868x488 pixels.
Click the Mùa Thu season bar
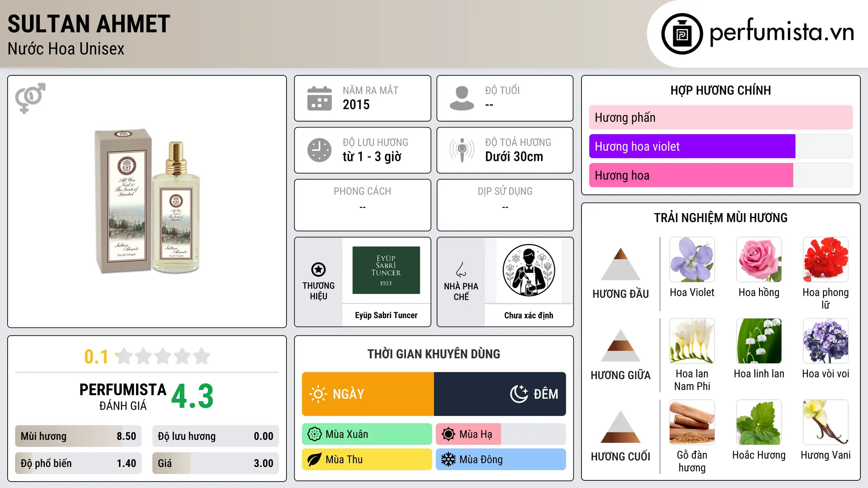coord(367,460)
